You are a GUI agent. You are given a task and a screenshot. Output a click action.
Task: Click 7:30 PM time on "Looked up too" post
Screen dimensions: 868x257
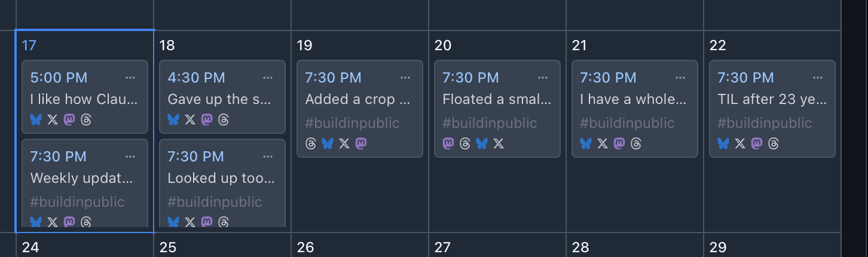(x=196, y=157)
